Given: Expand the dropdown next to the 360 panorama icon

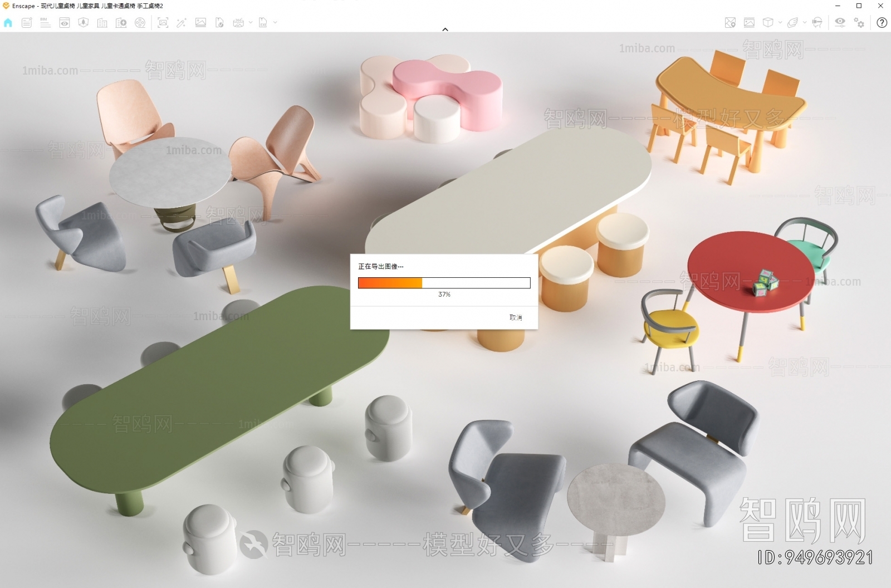Looking at the screenshot, I should [x=251, y=23].
